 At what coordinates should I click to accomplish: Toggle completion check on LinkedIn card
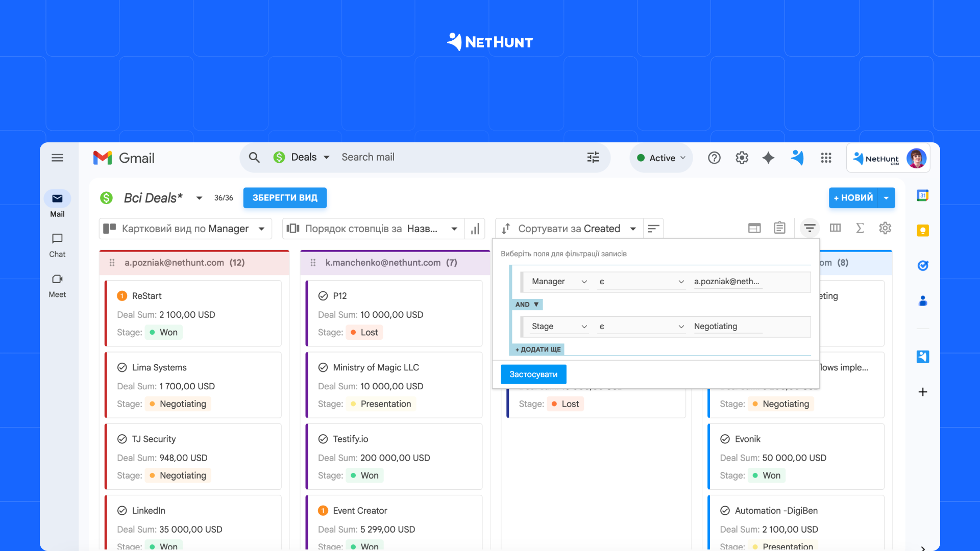coord(122,510)
